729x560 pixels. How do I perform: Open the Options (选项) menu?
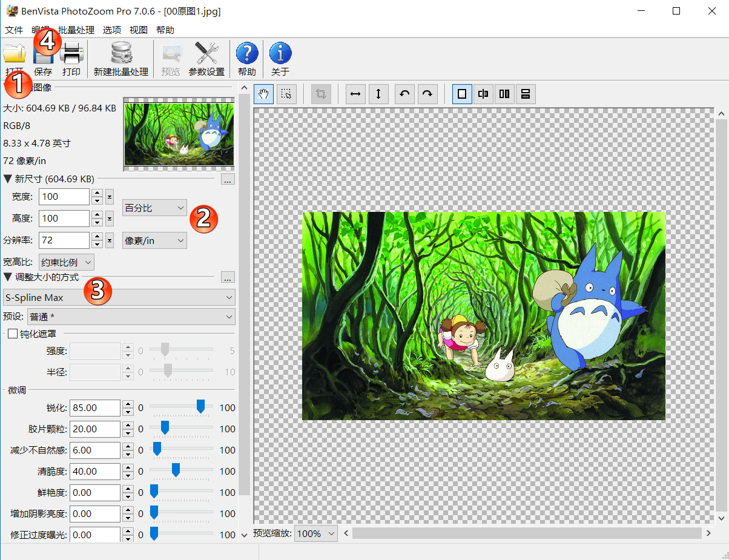[x=112, y=30]
